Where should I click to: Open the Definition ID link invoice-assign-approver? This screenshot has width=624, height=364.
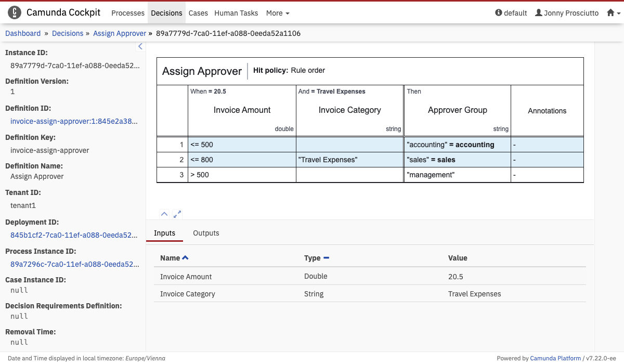click(x=74, y=121)
